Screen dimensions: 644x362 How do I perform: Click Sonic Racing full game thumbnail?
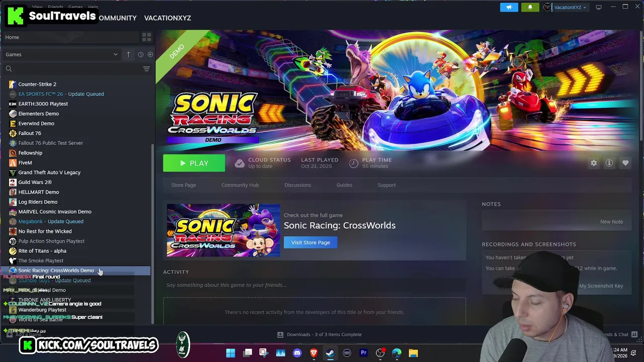pos(223,230)
